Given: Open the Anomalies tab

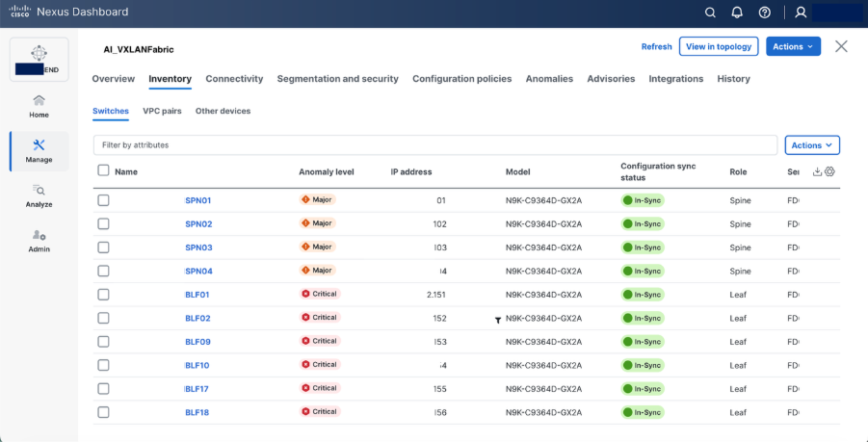Looking at the screenshot, I should (x=549, y=79).
